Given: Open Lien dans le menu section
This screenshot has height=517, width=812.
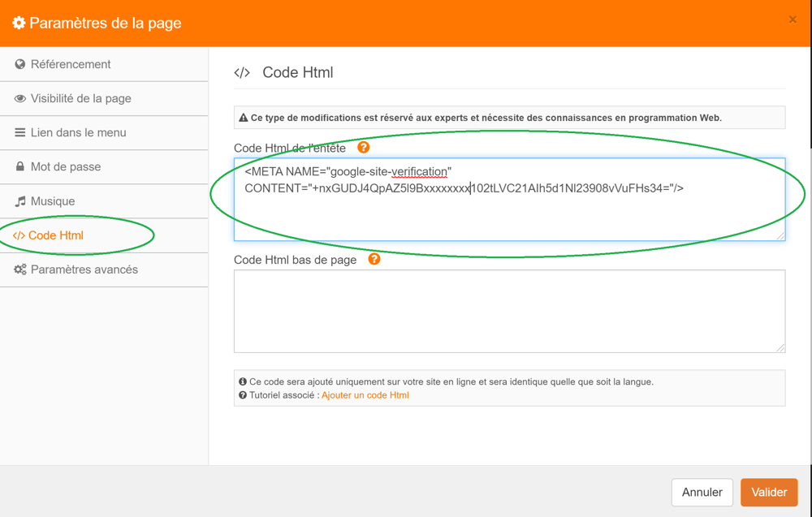Looking at the screenshot, I should (x=78, y=132).
